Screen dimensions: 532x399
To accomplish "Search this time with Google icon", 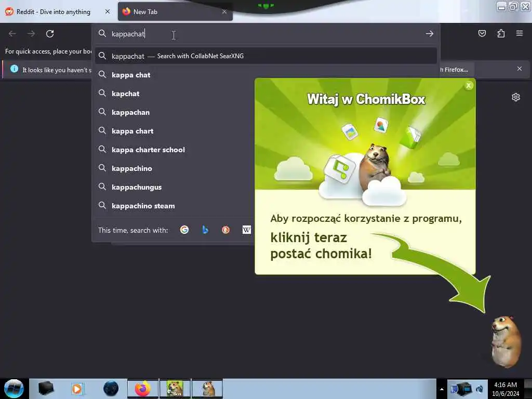I will click(184, 230).
